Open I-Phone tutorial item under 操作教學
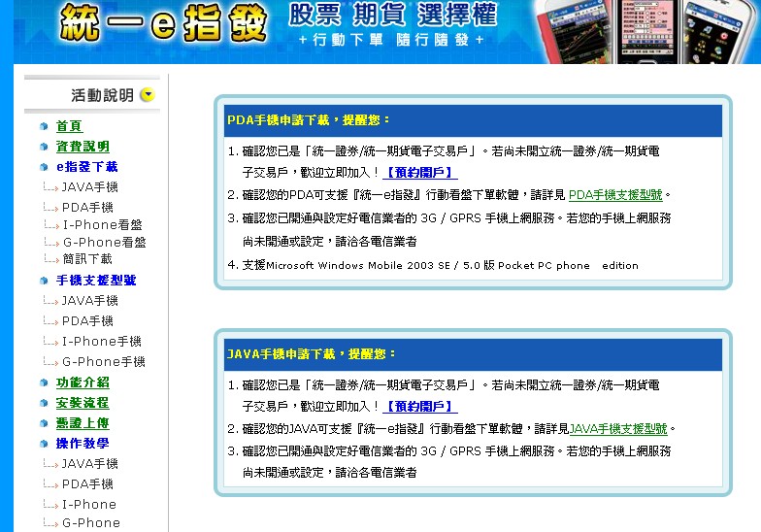 [89, 505]
